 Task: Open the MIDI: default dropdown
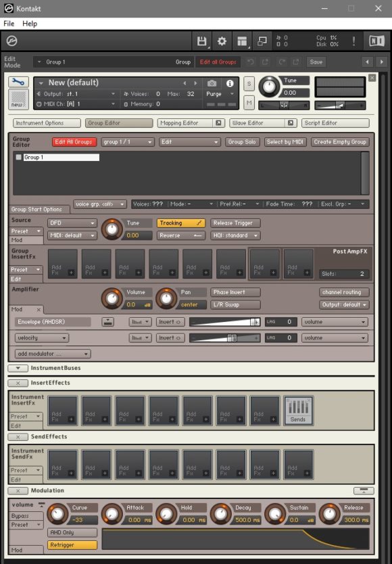(x=72, y=235)
